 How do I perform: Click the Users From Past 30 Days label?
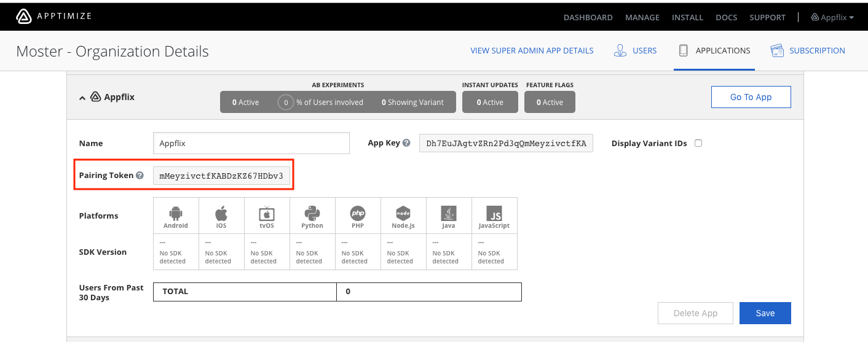coord(111,292)
